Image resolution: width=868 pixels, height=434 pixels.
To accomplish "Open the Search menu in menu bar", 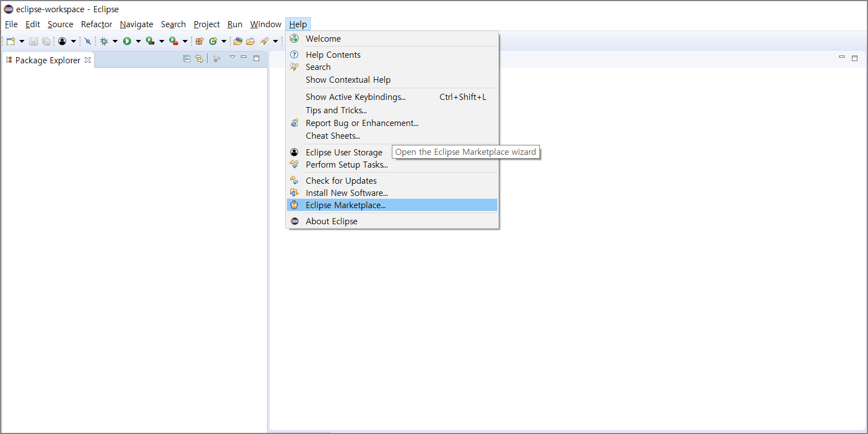I will 173,24.
